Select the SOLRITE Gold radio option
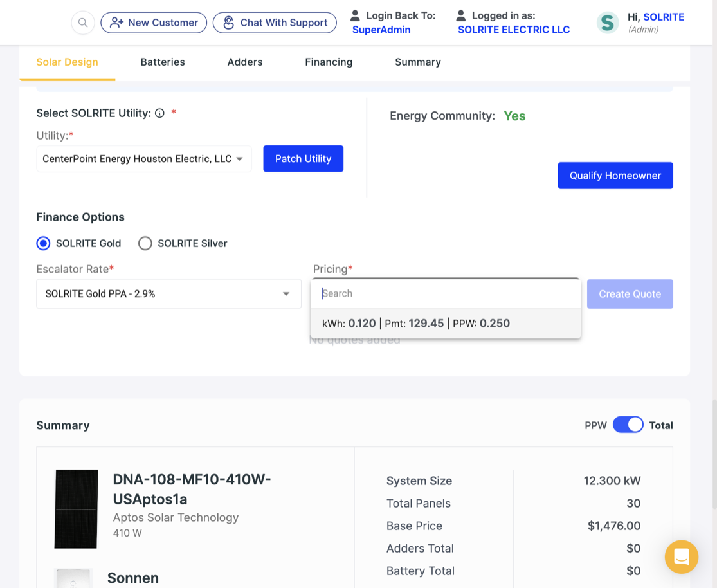The width and height of the screenshot is (717, 588). click(x=44, y=243)
